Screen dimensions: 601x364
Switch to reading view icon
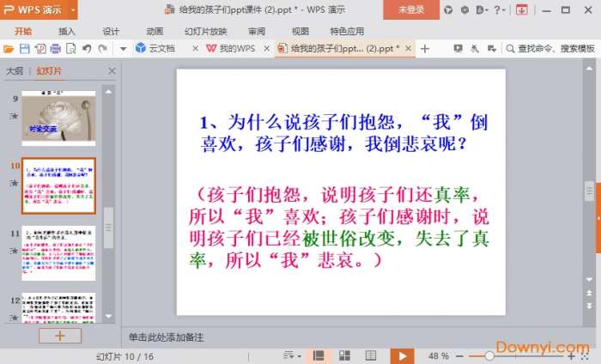point(371,356)
